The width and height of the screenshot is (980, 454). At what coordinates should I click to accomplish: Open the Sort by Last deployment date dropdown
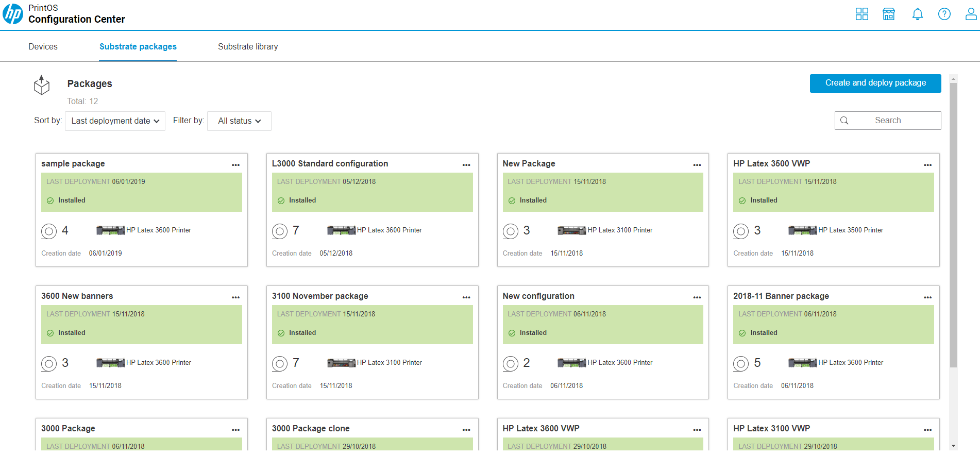tap(115, 121)
